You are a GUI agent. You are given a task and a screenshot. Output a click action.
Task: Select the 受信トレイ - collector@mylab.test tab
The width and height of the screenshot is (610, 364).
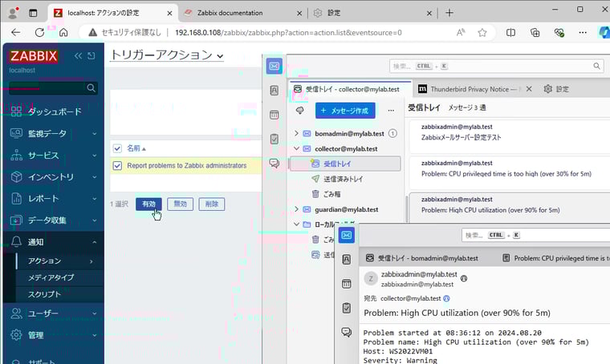point(351,89)
